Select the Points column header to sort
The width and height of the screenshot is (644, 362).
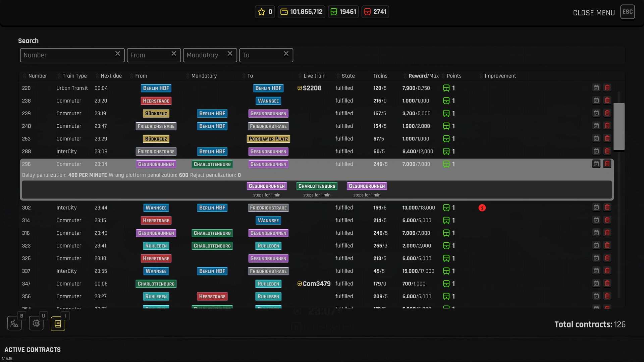point(454,75)
